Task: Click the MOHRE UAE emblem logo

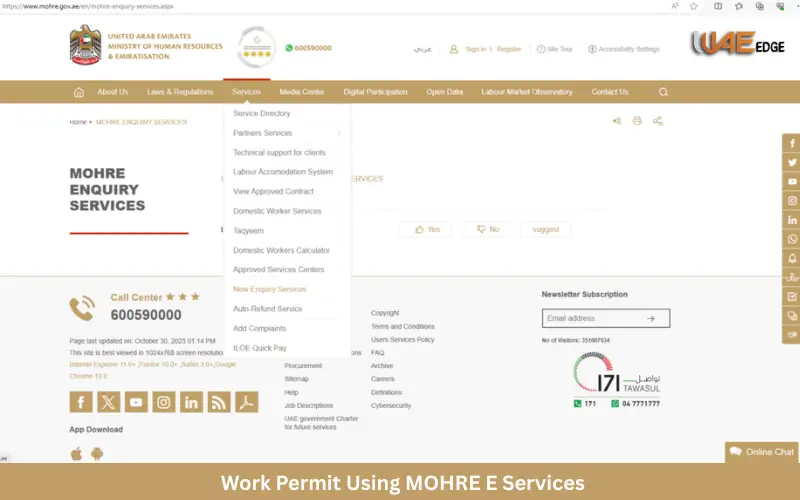Action: point(85,45)
